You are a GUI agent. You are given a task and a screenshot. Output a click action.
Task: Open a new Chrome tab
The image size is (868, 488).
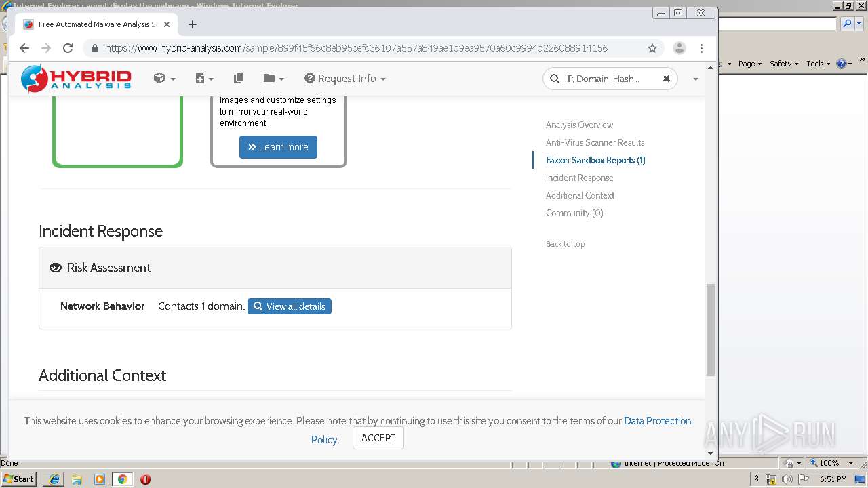[x=193, y=24]
